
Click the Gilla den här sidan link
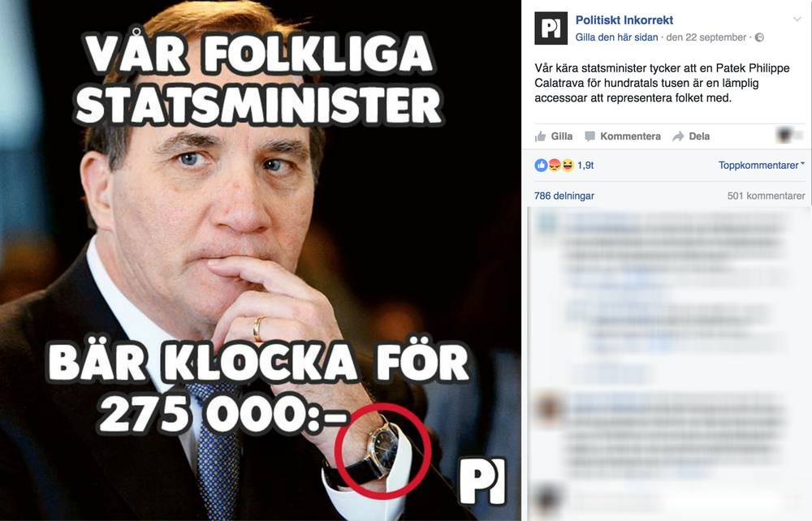(x=617, y=37)
